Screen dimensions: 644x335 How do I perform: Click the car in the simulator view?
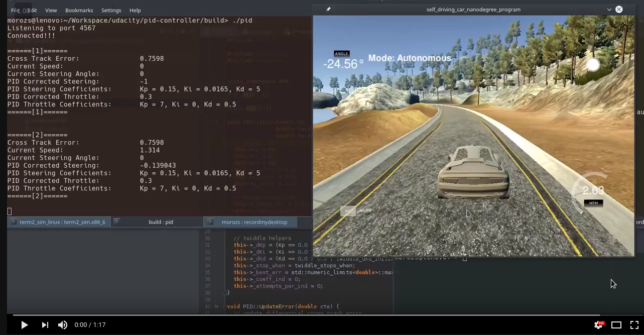(x=473, y=172)
